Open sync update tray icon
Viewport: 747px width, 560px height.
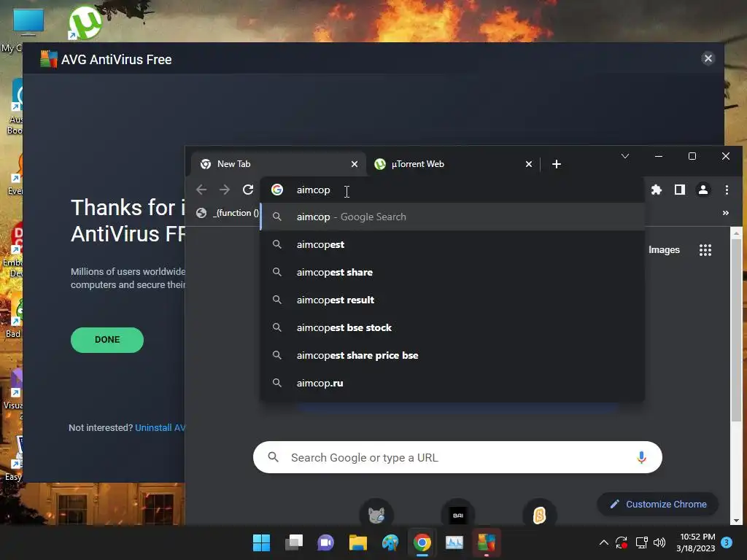[x=622, y=542]
